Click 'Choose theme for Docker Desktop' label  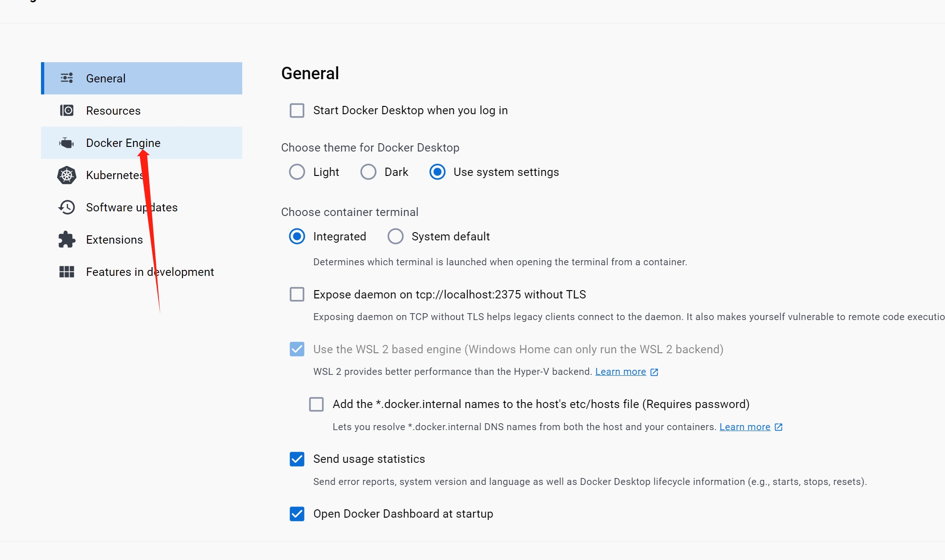[x=370, y=147]
